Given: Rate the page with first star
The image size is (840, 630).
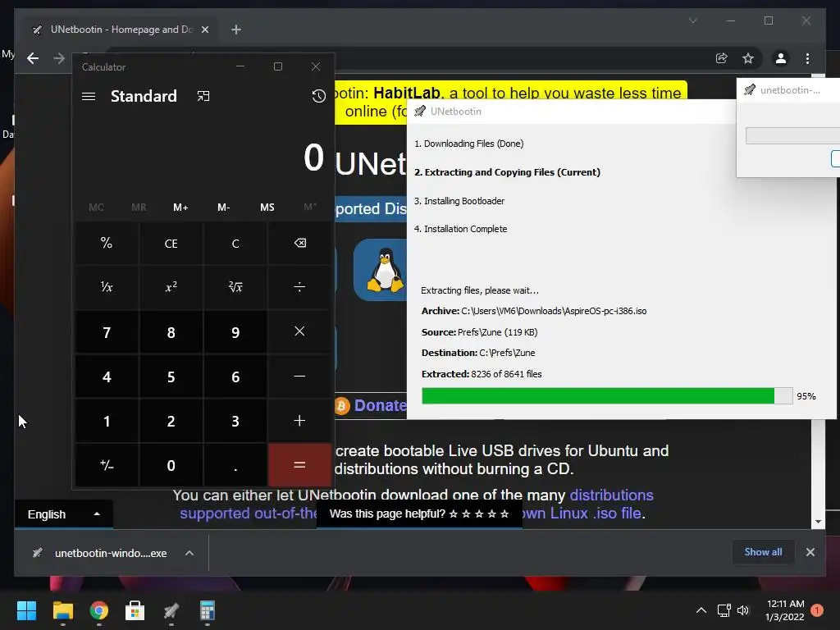Looking at the screenshot, I should pyautogui.click(x=453, y=514).
